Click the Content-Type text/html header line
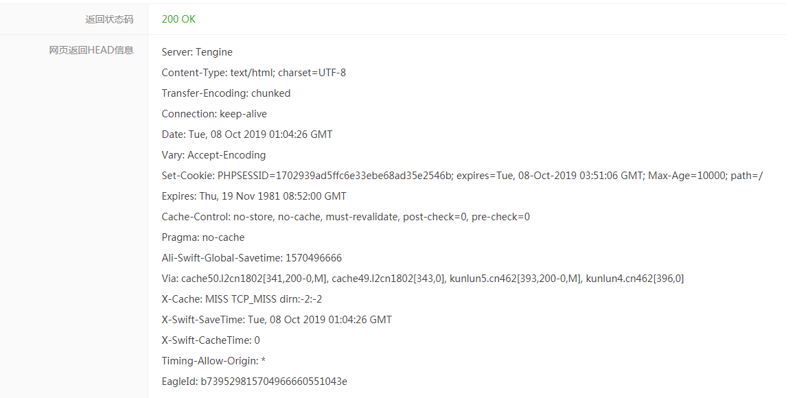 coord(254,73)
